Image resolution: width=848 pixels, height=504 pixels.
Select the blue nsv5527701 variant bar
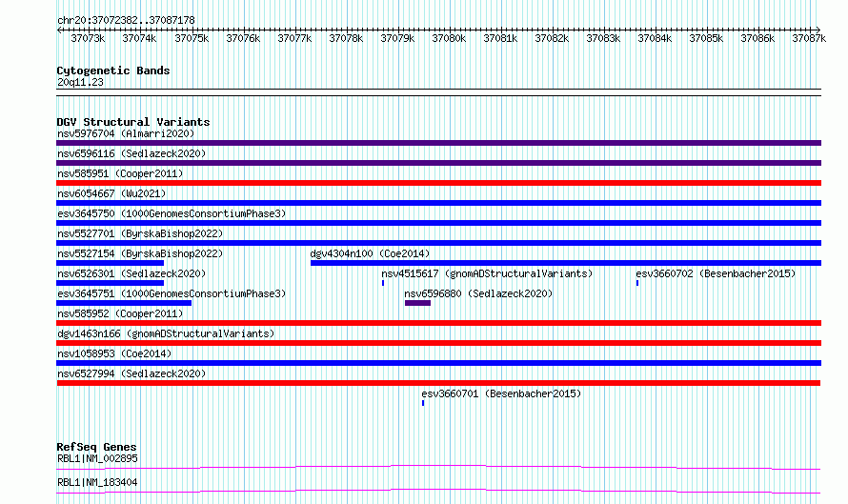click(x=438, y=243)
